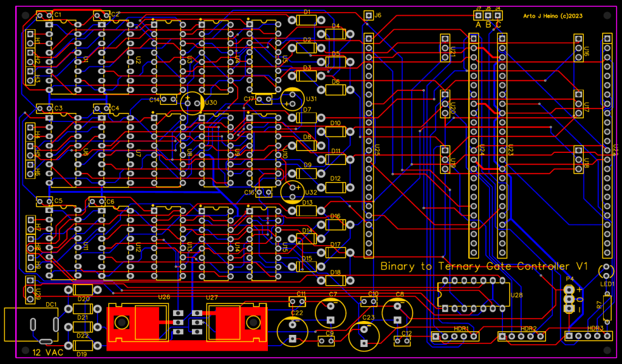
Task: Click the D18 diode footprint
Action: (x=335, y=280)
